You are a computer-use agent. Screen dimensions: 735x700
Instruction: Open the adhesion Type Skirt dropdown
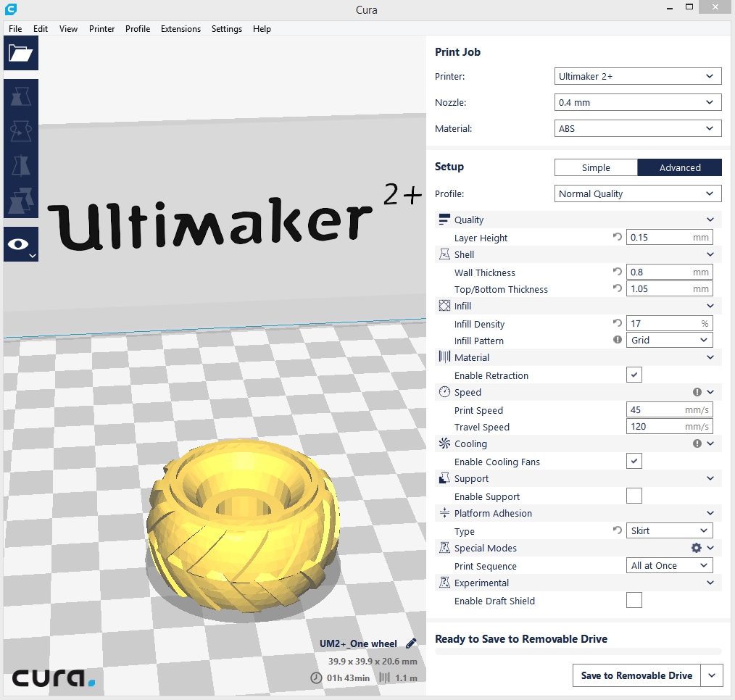click(669, 530)
